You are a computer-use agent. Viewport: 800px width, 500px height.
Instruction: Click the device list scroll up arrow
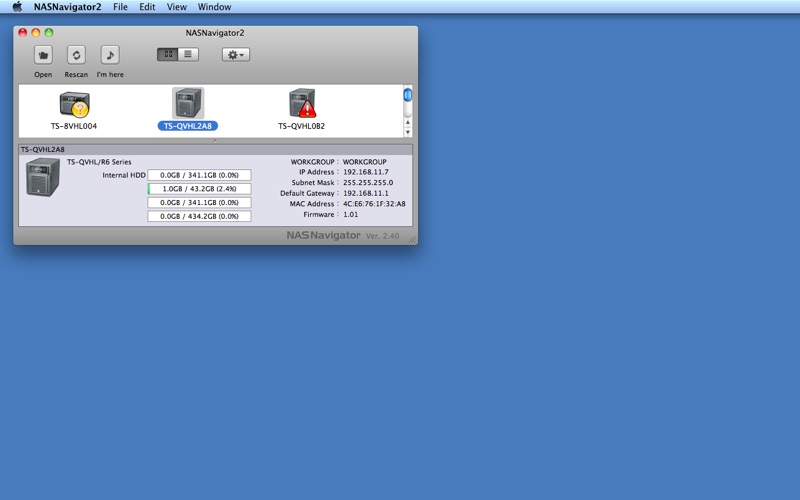point(408,122)
